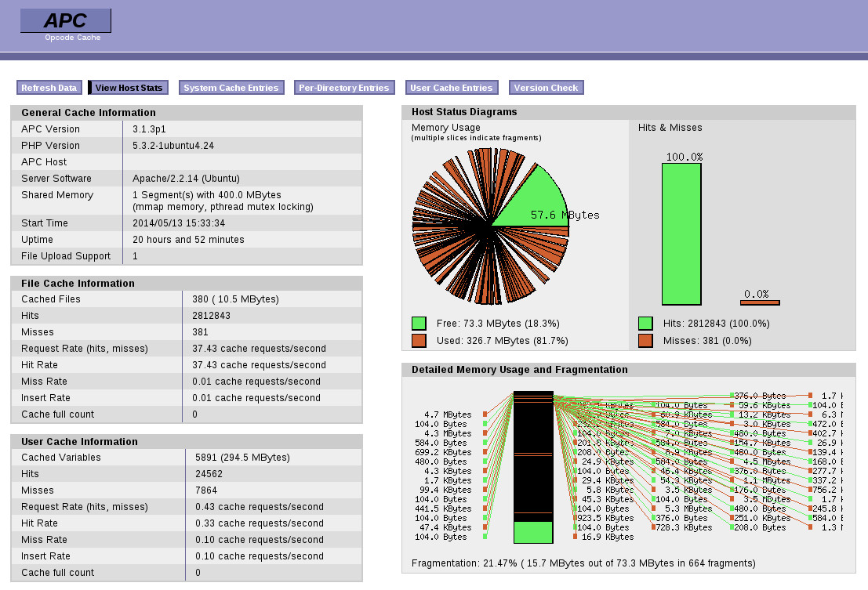Click the Fragmentation: 21.47% summary line
Viewport: 868px width, 590px height.
tap(583, 563)
